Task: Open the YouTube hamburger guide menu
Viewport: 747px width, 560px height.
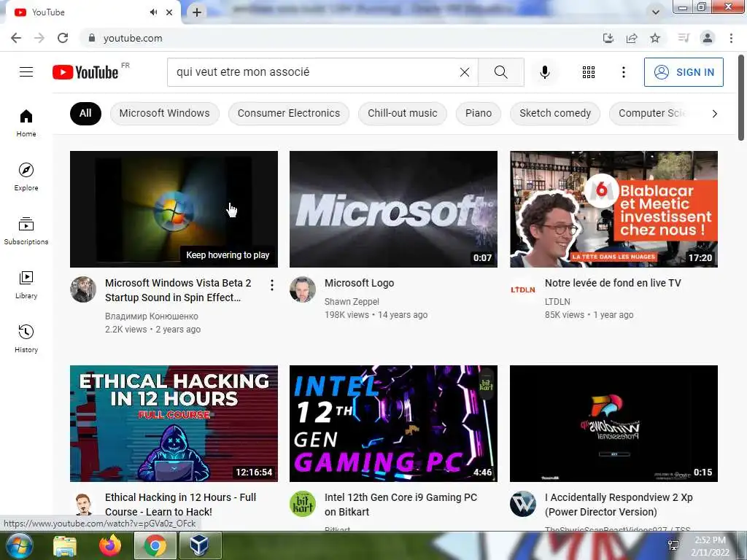Action: 26,72
